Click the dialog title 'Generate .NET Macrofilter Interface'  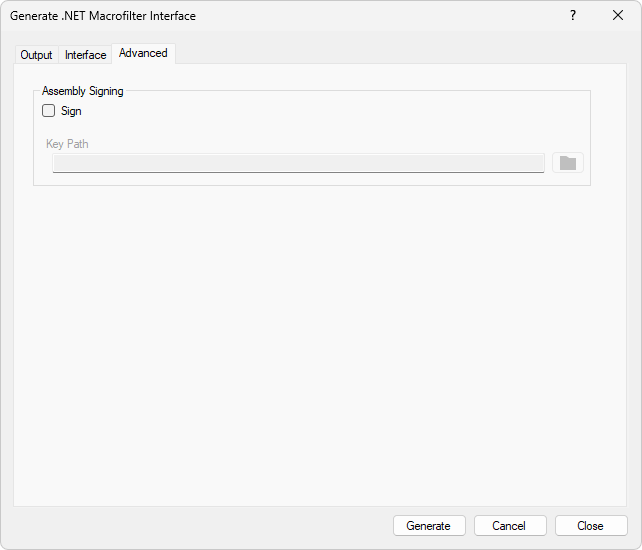click(x=103, y=16)
